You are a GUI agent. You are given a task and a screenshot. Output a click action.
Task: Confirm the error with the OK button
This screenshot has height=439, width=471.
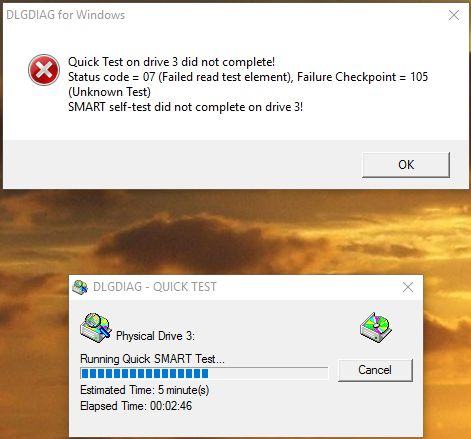406,165
